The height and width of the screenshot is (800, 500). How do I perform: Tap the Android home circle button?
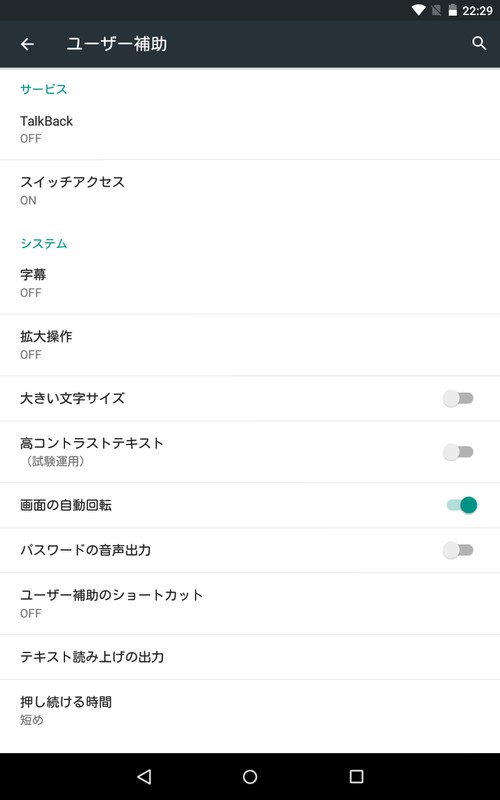pos(250,777)
